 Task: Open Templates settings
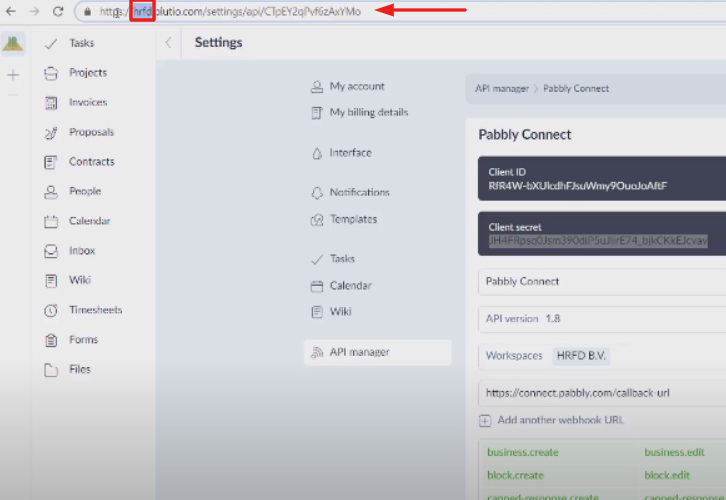point(353,219)
